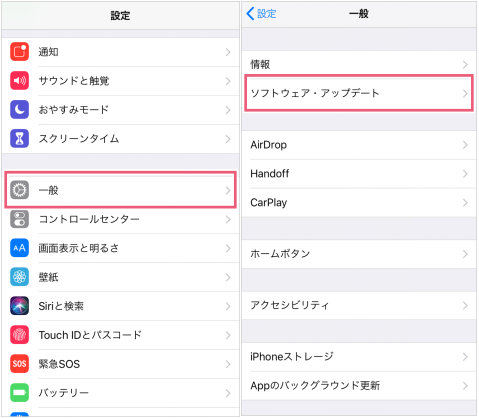Go back using the 設定 back button
Screen dimensions: 479x418
click(x=261, y=14)
